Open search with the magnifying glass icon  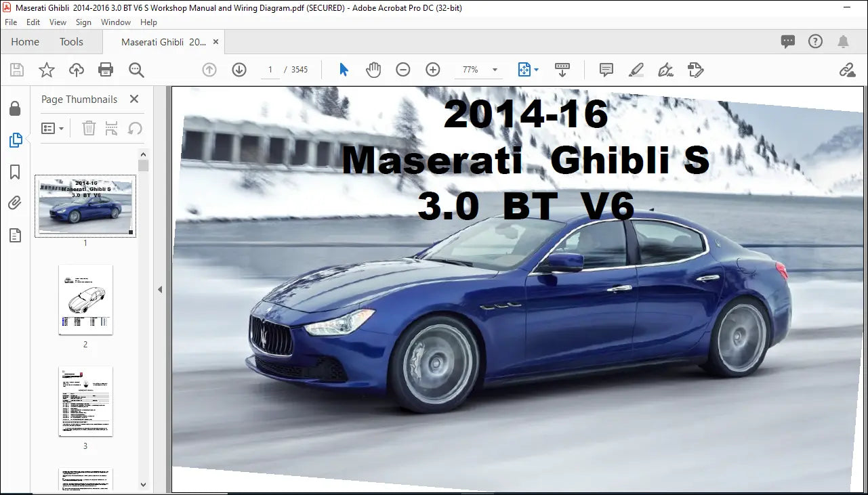point(136,69)
